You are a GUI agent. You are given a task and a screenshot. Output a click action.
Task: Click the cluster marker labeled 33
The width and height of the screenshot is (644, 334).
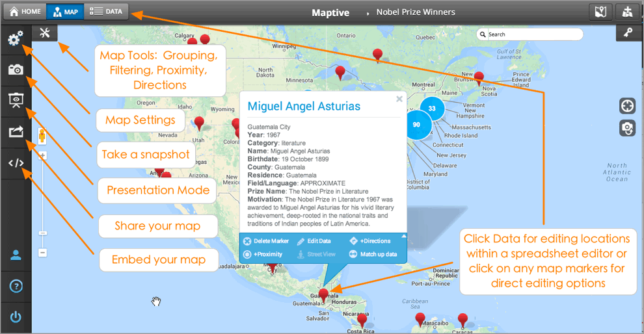point(432,109)
